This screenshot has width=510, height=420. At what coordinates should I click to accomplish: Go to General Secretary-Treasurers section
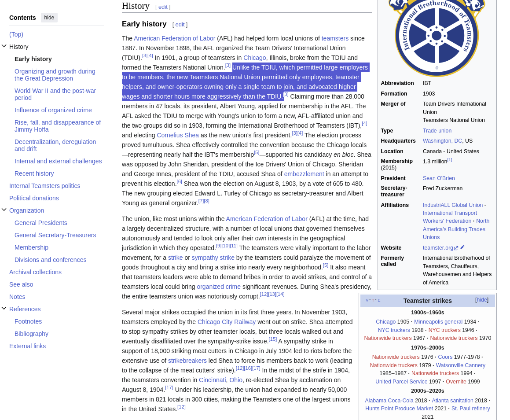coord(55,235)
